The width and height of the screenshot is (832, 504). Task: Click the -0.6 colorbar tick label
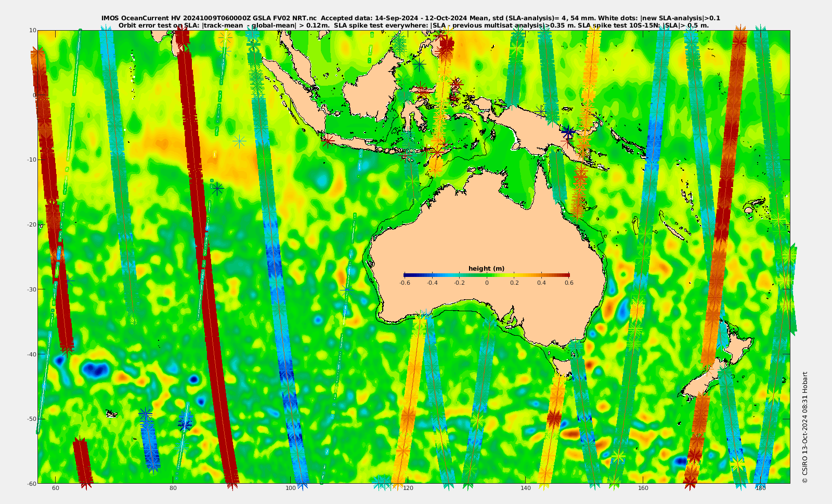coord(405,283)
